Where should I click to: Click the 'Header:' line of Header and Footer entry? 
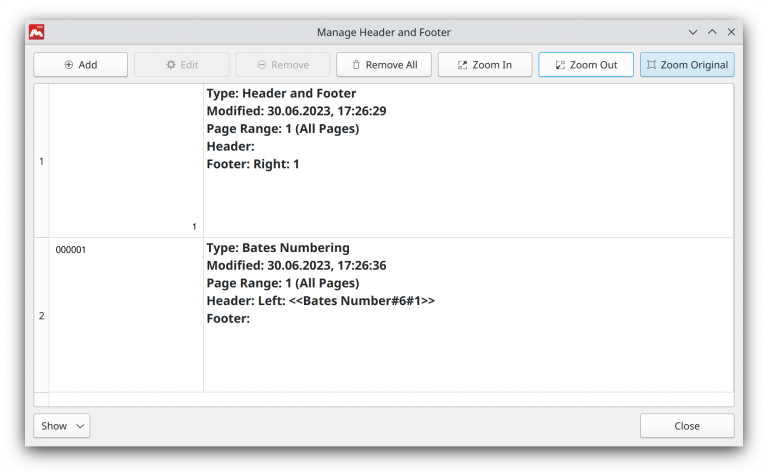[230, 146]
